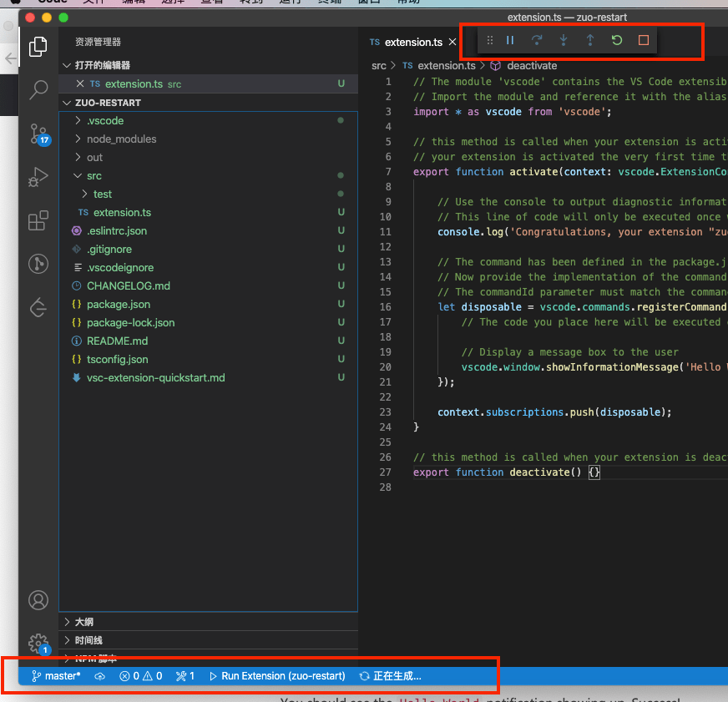The width and height of the screenshot is (728, 702).
Task: Click Step Over in the debug toolbar
Action: (537, 39)
